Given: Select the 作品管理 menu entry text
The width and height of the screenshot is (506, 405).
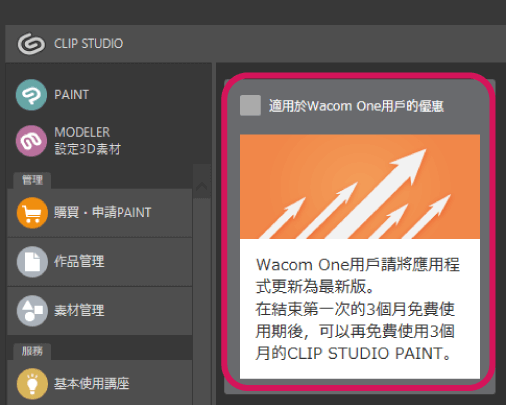Looking at the screenshot, I should [79, 262].
